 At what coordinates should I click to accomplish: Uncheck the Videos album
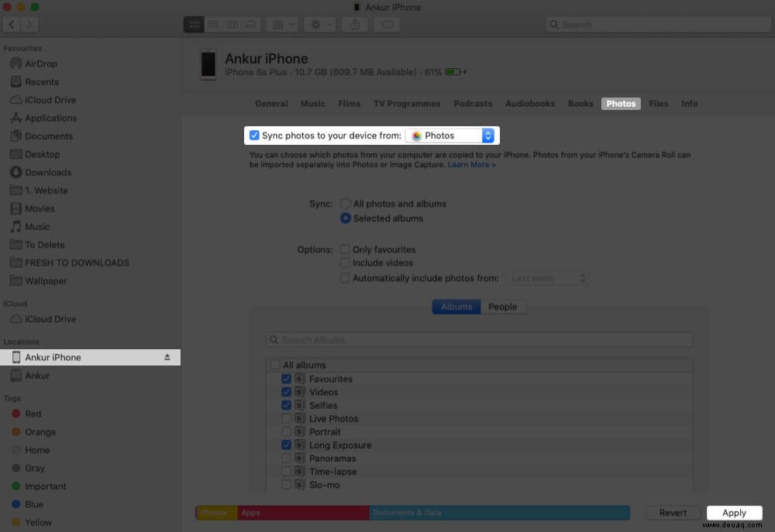click(x=286, y=392)
